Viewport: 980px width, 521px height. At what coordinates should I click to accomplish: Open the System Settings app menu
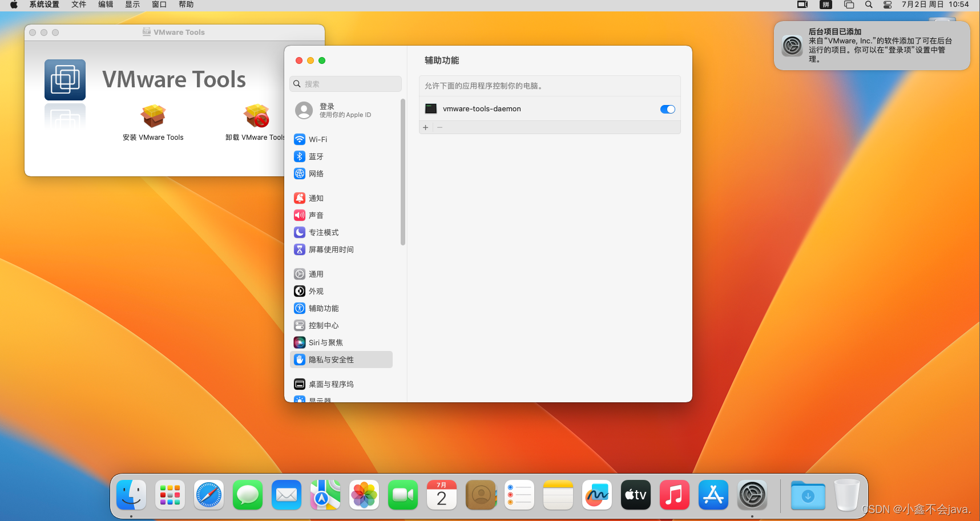pos(45,5)
